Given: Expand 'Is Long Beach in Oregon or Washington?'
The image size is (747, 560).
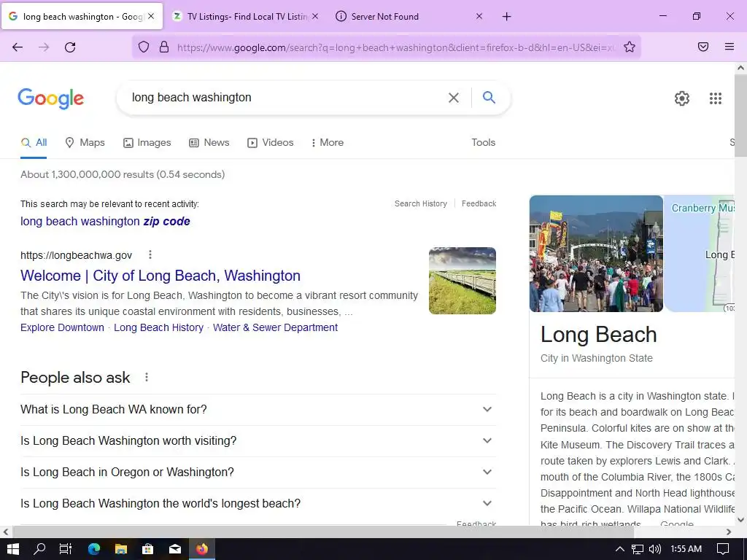Looking at the screenshot, I should [x=258, y=472].
